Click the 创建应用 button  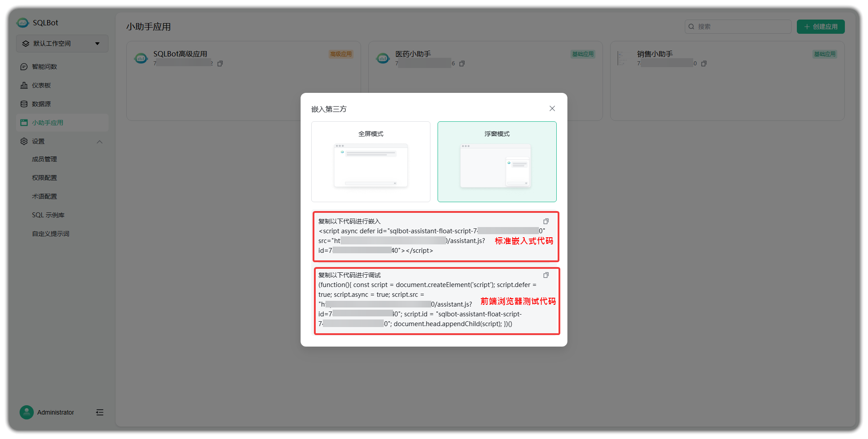[820, 26]
